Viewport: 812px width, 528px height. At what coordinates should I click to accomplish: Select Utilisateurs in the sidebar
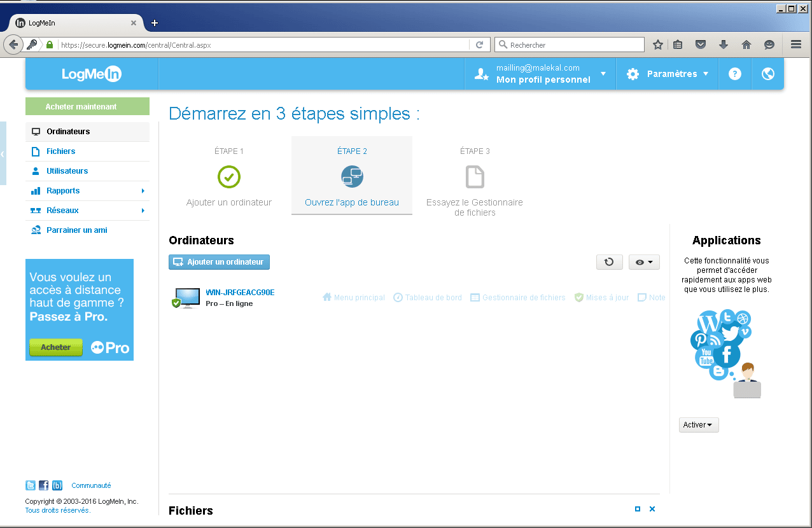87,171
